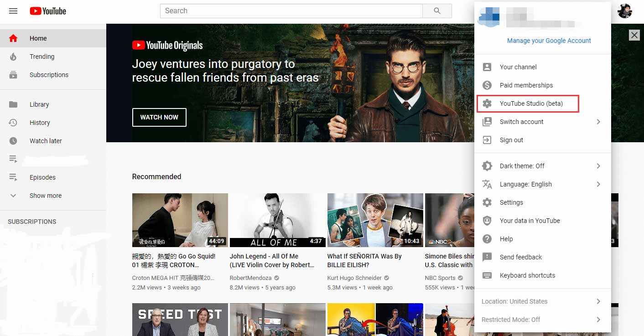Image resolution: width=644 pixels, height=336 pixels.
Task: Click the Recommended section heading
Action: [x=156, y=176]
